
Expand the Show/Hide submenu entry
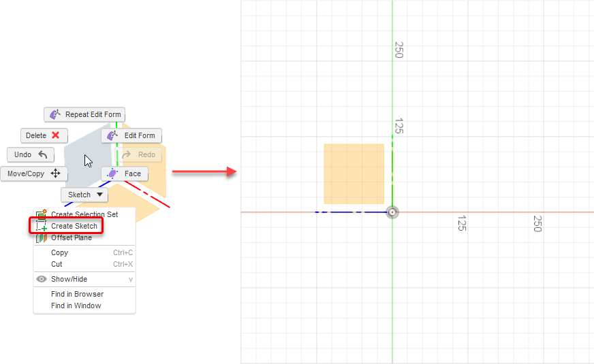click(84, 279)
